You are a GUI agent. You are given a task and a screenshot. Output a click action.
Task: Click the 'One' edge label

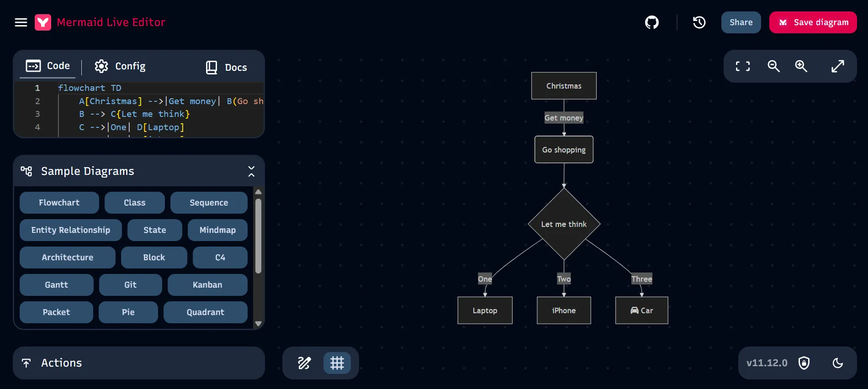(485, 279)
